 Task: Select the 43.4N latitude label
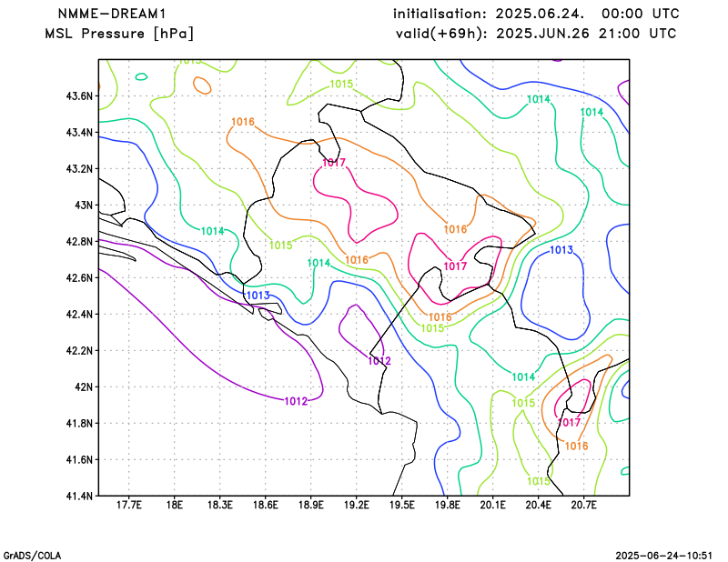(80, 133)
